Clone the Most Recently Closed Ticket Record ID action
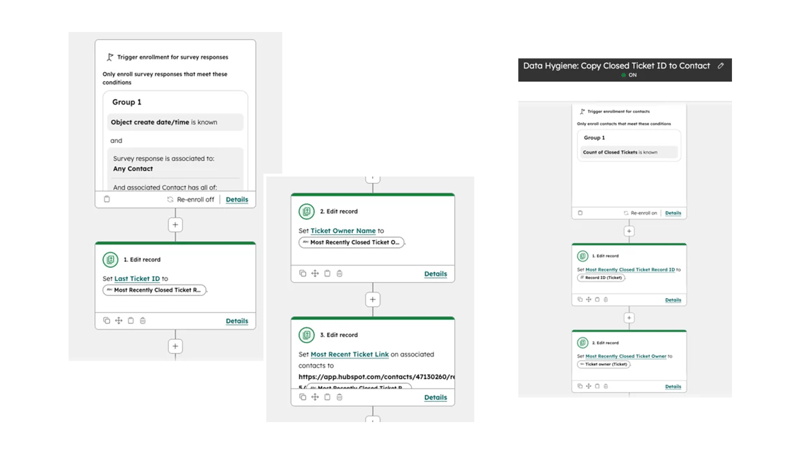Viewport: 800px width, 457px height. click(580, 299)
